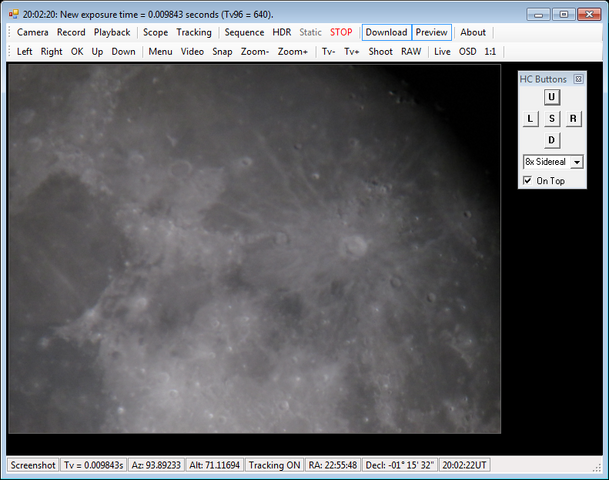Open the Tracking menu
This screenshot has width=609, height=480.
[x=194, y=32]
